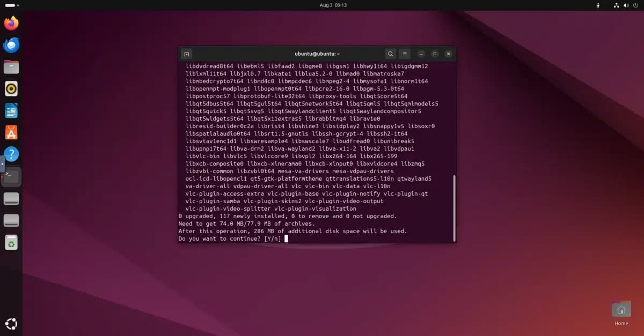Show Applications with the Ubuntu logo button

pyautogui.click(x=11, y=324)
